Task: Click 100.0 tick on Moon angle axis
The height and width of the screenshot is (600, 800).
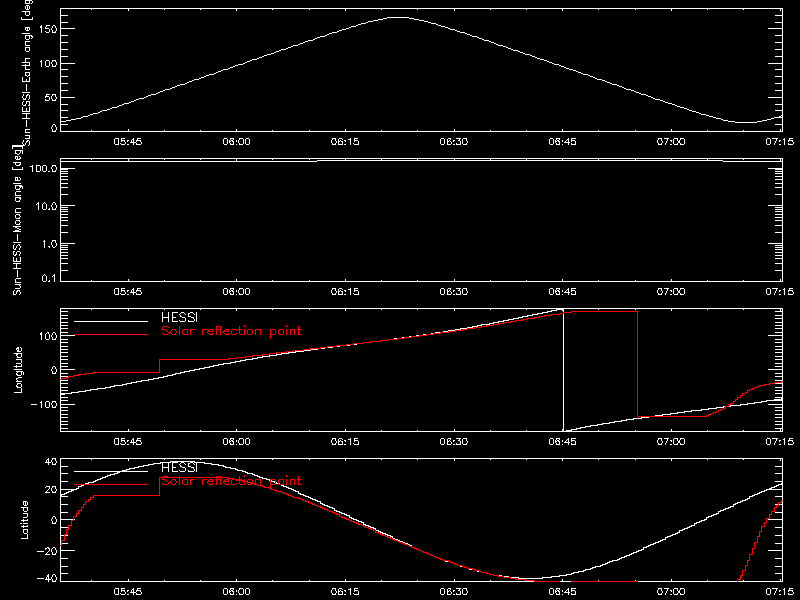Action: tap(43, 168)
